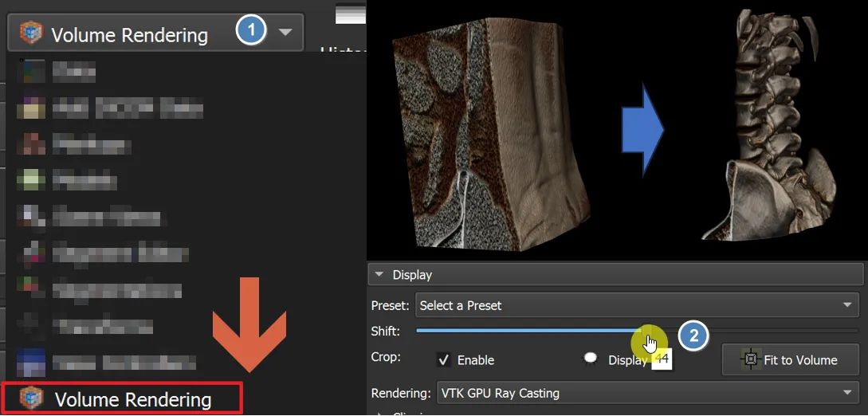Toggle the Crop Enable checkbox

click(443, 360)
